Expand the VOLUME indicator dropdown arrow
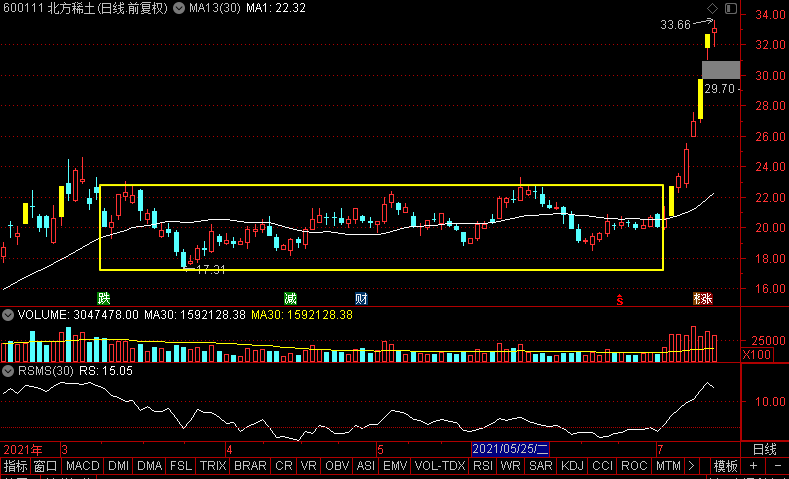The image size is (789, 479). pyautogui.click(x=8, y=315)
